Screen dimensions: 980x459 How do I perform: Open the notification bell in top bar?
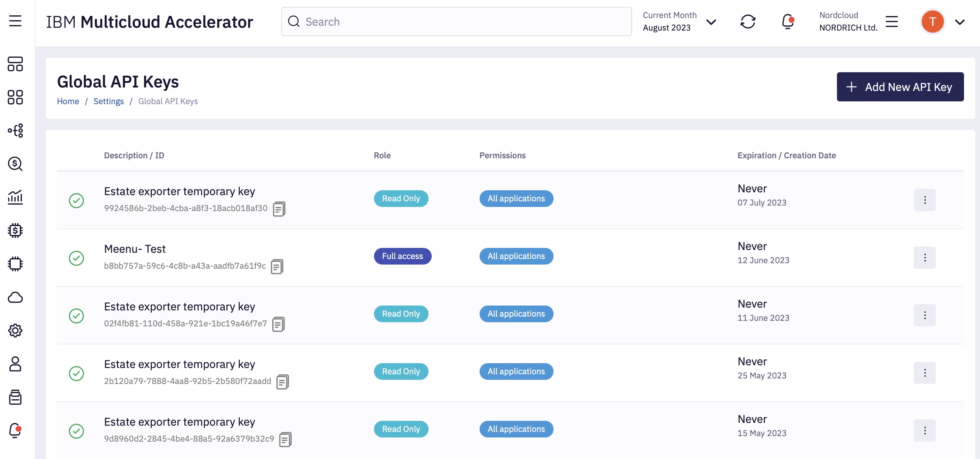coord(788,22)
